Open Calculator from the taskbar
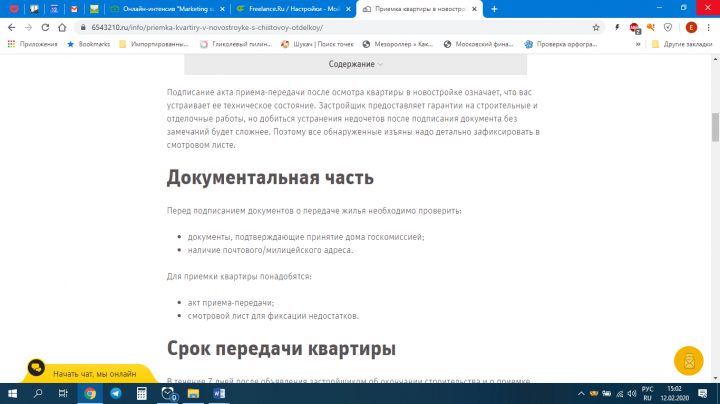The height and width of the screenshot is (404, 720). point(142,393)
